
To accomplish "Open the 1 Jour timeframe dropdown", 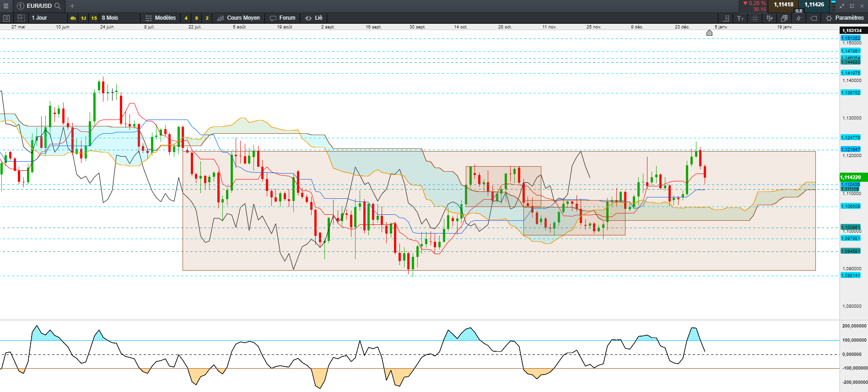I will coord(48,18).
